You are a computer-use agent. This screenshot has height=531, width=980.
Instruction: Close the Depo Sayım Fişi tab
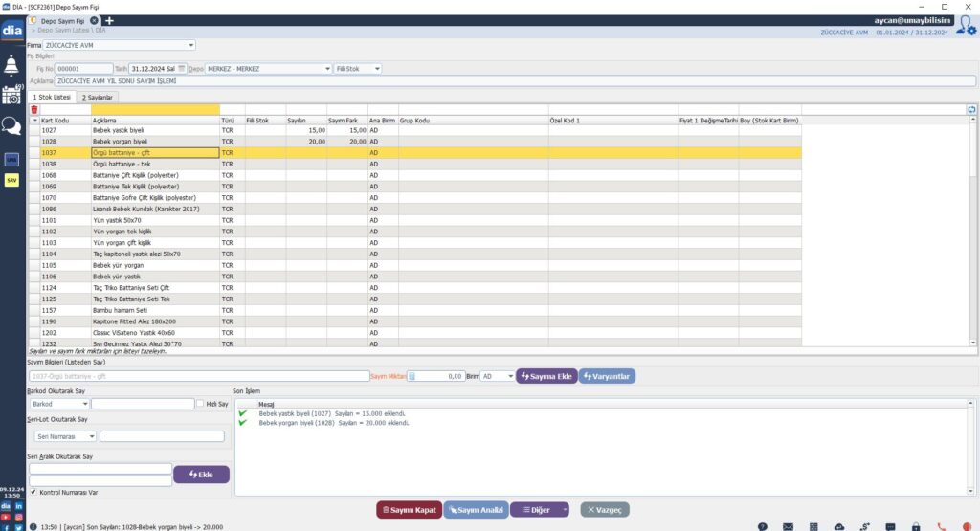pyautogui.click(x=94, y=21)
